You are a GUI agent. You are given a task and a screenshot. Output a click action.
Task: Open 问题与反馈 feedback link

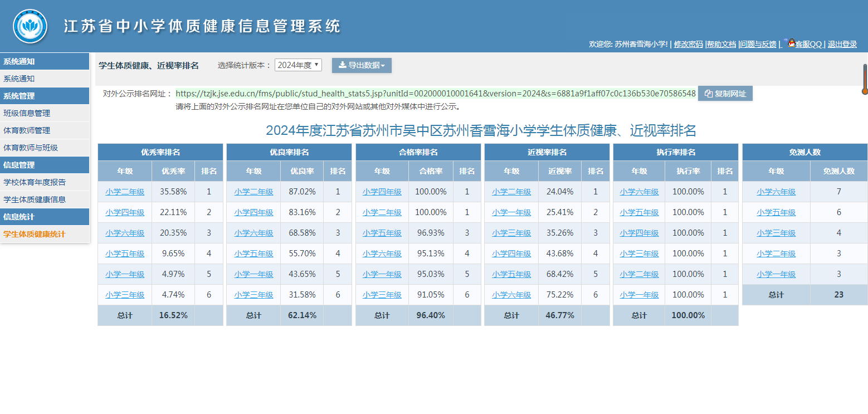point(758,45)
